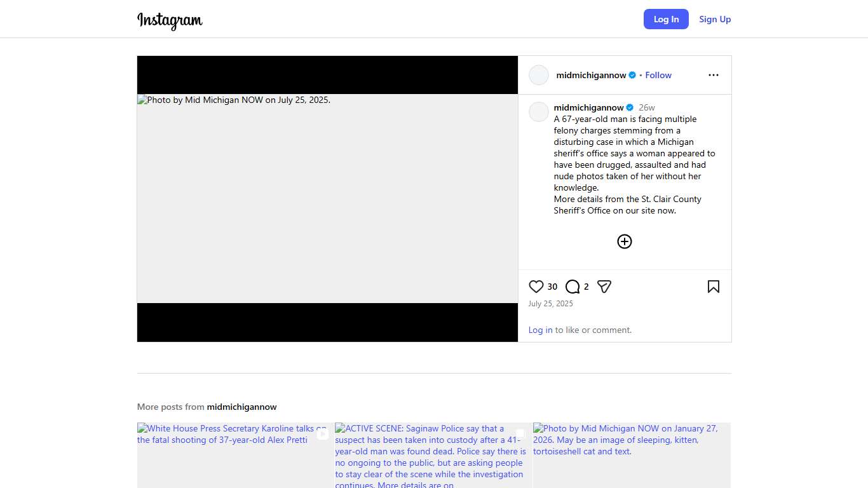Viewport: 868px width, 488px height.
Task: Follow the midmichigannow account
Action: point(658,75)
